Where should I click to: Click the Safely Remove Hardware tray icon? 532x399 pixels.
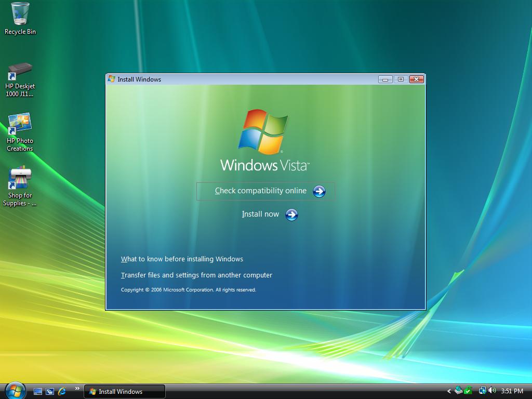459,391
